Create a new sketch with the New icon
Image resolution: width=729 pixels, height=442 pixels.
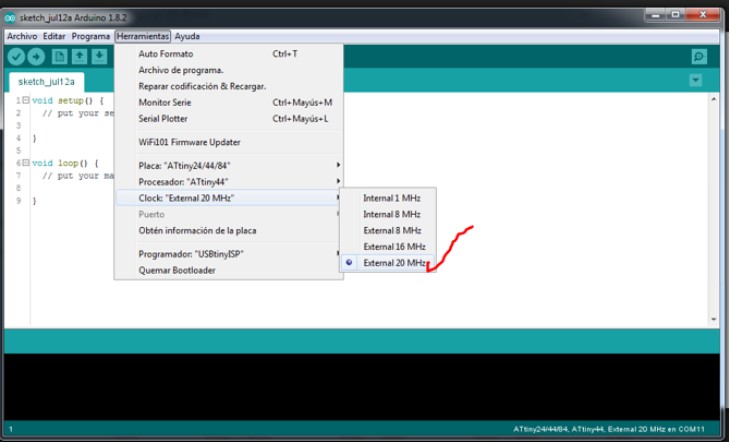59,57
